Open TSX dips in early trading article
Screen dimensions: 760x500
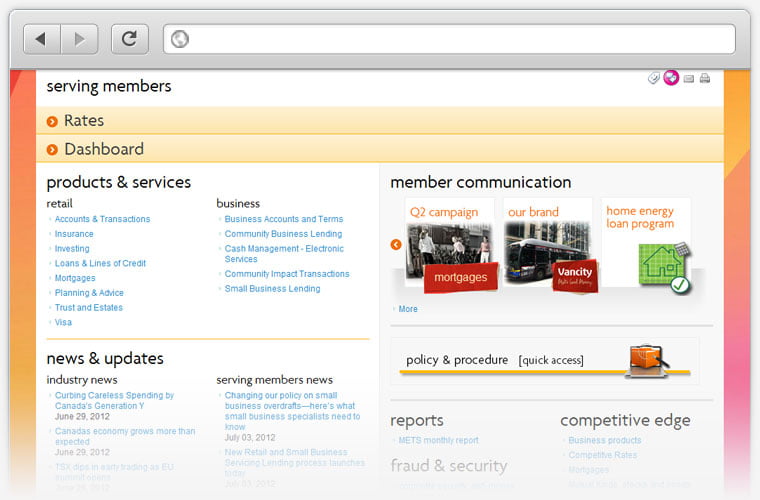click(x=114, y=472)
